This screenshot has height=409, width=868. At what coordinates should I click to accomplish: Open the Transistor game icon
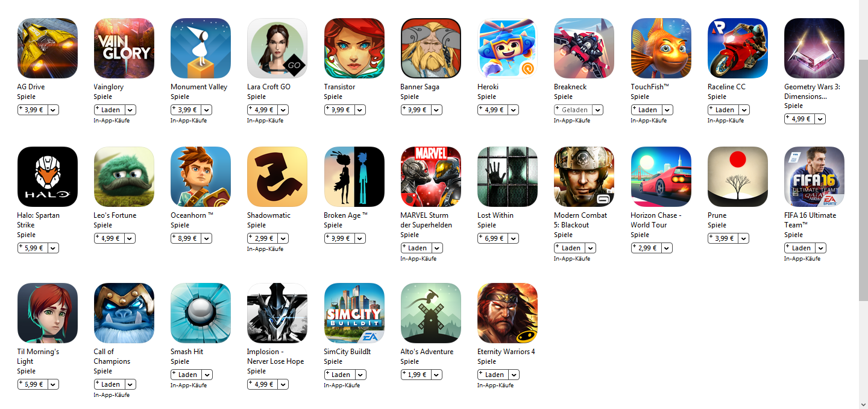pyautogui.click(x=354, y=48)
